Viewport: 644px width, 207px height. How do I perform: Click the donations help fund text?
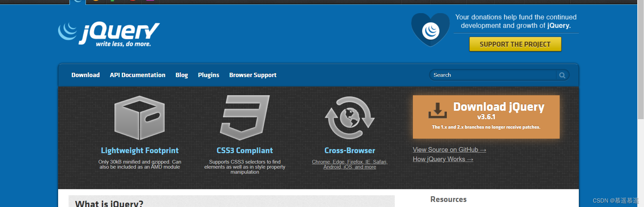tap(516, 21)
